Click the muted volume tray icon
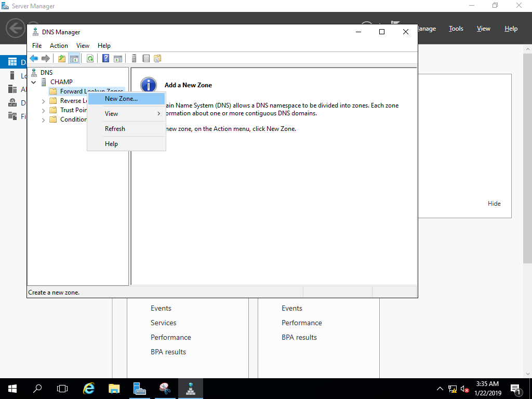This screenshot has width=532, height=399. (x=465, y=389)
